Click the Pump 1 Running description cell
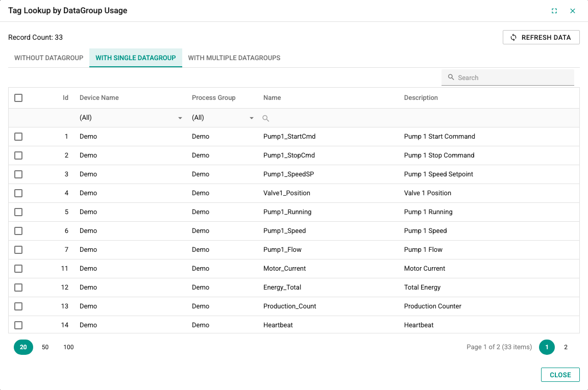588x390 pixels. tap(428, 212)
